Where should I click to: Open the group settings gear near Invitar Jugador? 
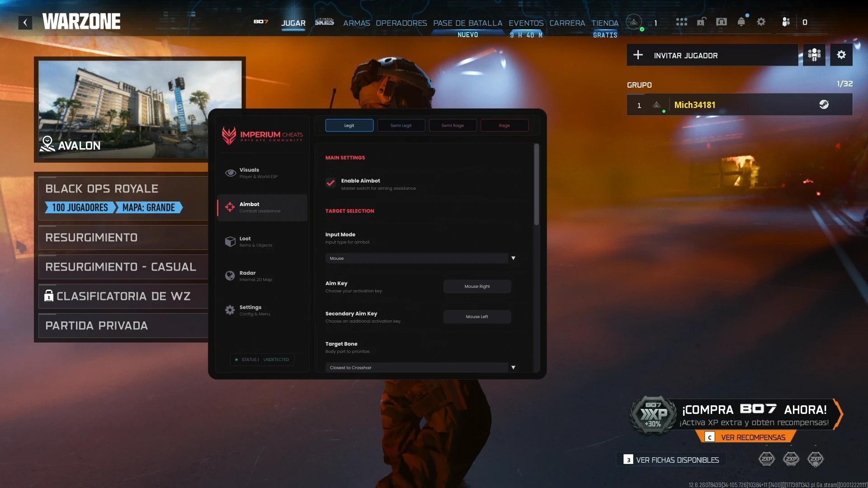(x=841, y=55)
